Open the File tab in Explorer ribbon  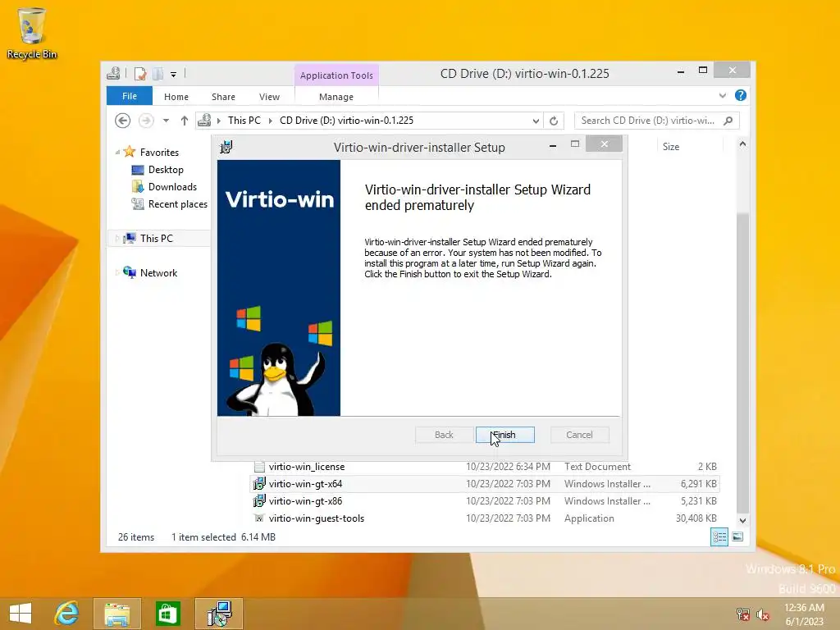pyautogui.click(x=130, y=96)
